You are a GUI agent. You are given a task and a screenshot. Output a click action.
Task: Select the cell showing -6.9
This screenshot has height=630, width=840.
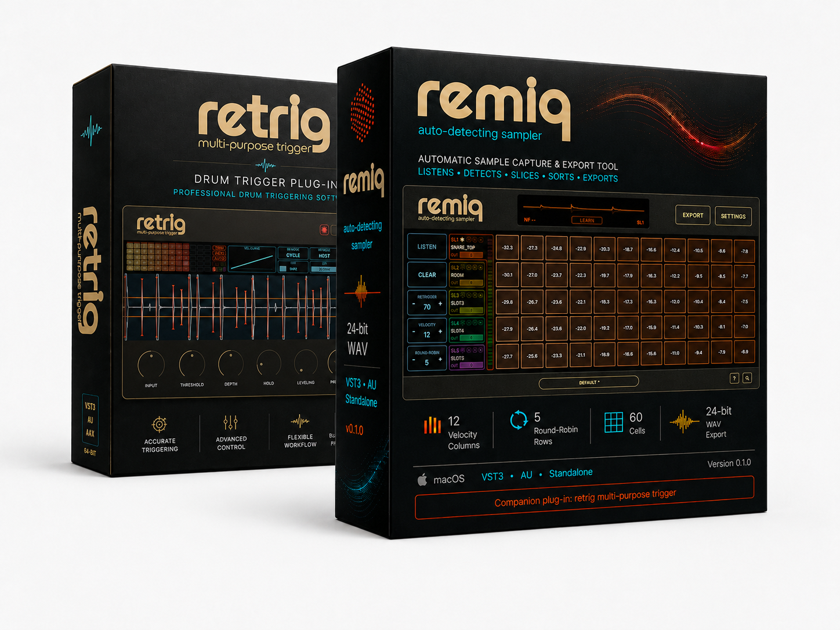click(x=744, y=352)
